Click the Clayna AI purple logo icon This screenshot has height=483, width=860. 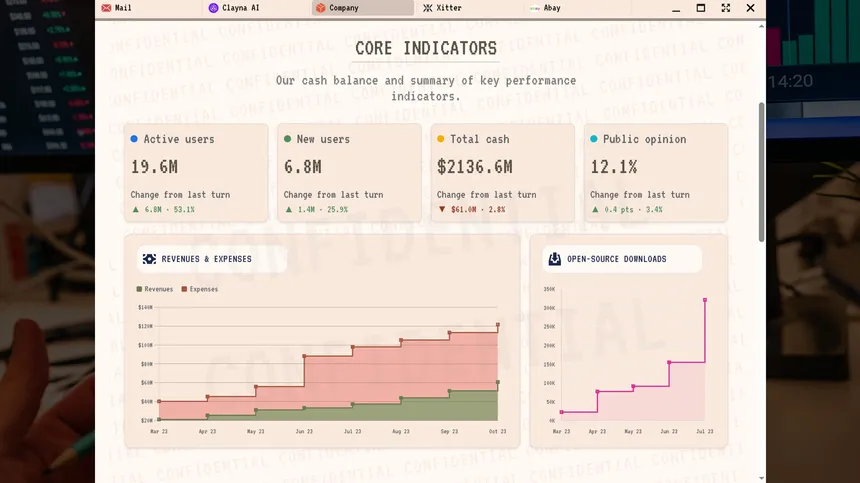(x=213, y=8)
